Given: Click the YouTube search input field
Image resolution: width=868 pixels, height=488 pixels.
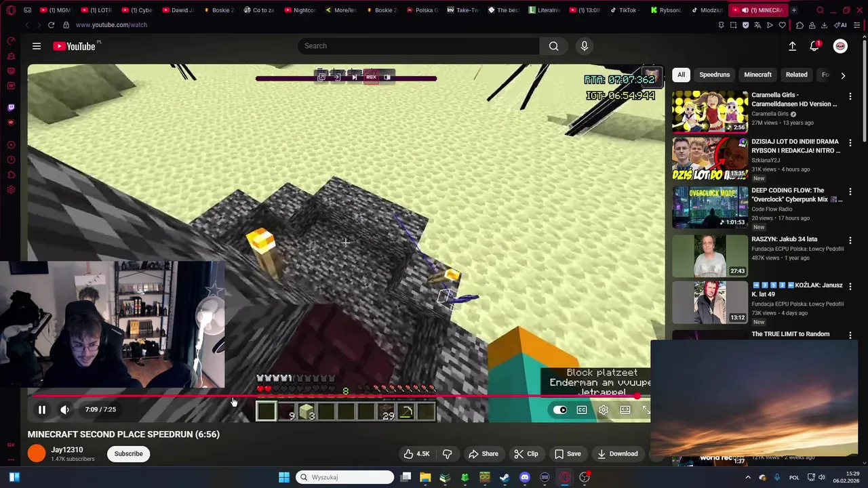Looking at the screenshot, I should [x=418, y=46].
